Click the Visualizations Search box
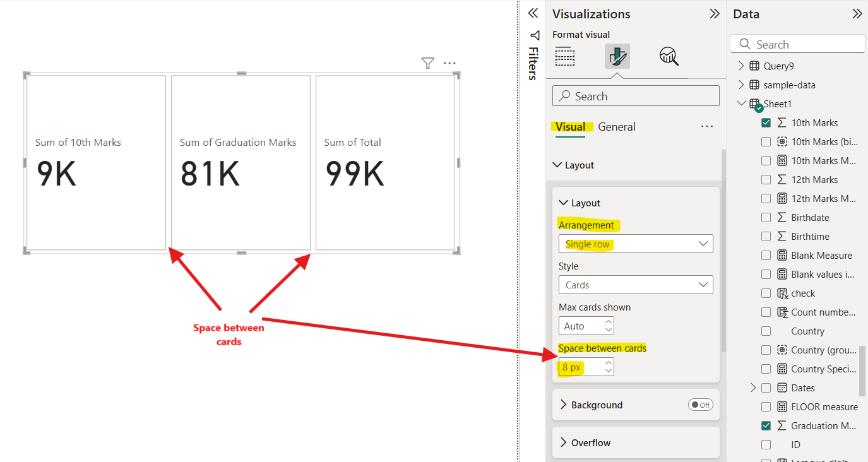The width and height of the screenshot is (868, 462). [635, 95]
